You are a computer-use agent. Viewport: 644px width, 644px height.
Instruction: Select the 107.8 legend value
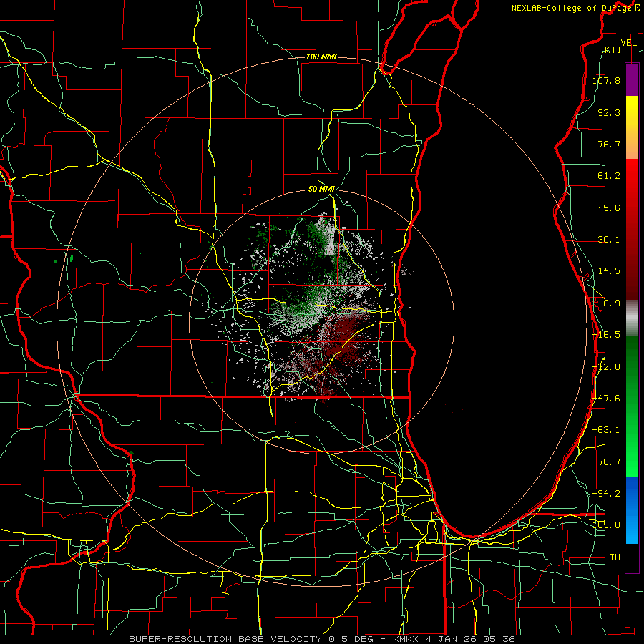[606, 80]
